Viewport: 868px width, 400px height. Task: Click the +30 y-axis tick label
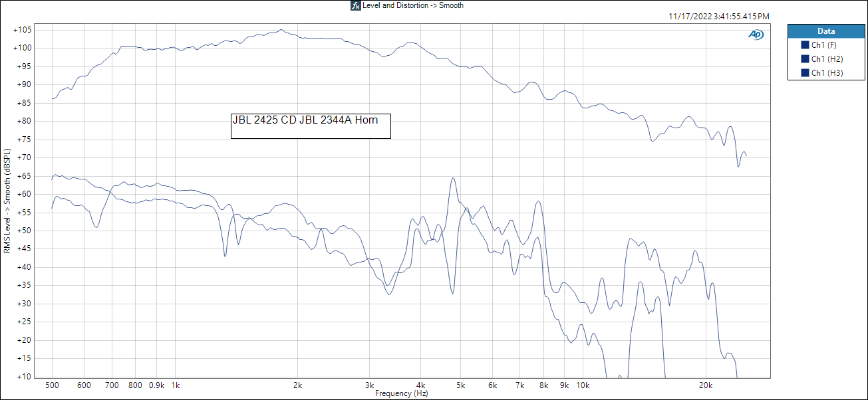(24, 304)
